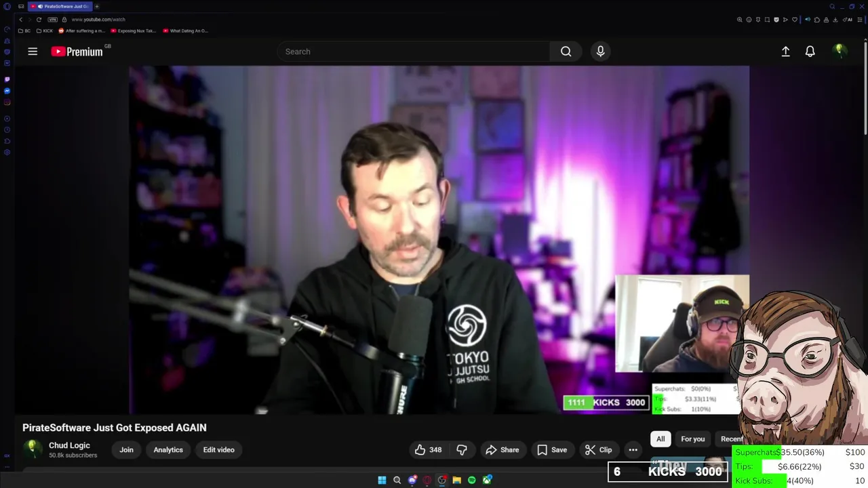Toggle the ad blocker shield icon

776,20
